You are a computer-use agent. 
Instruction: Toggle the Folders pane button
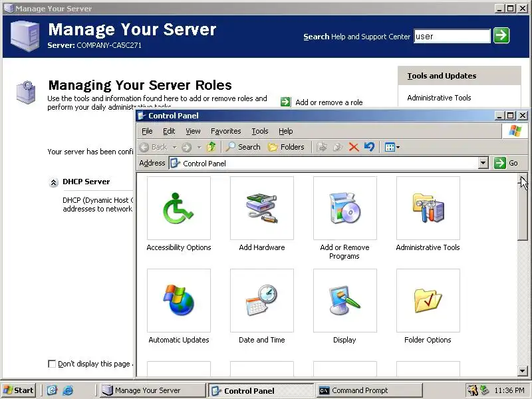point(287,147)
